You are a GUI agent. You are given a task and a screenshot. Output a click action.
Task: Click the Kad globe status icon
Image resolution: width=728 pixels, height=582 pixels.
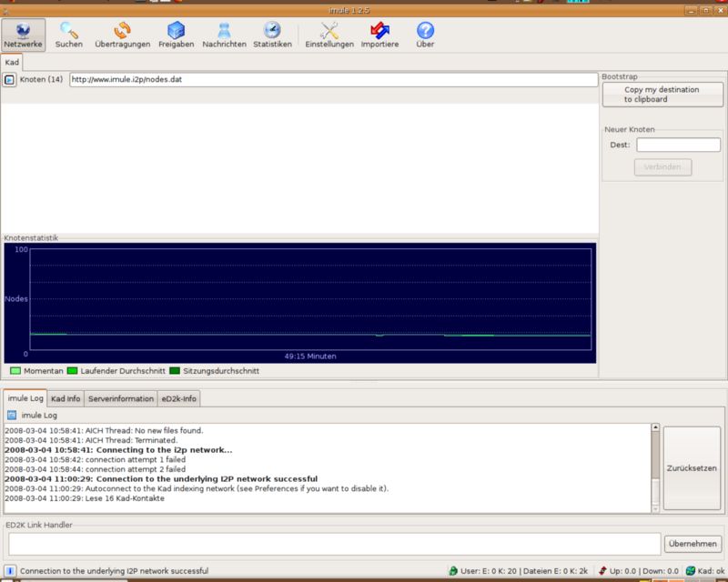(691, 571)
